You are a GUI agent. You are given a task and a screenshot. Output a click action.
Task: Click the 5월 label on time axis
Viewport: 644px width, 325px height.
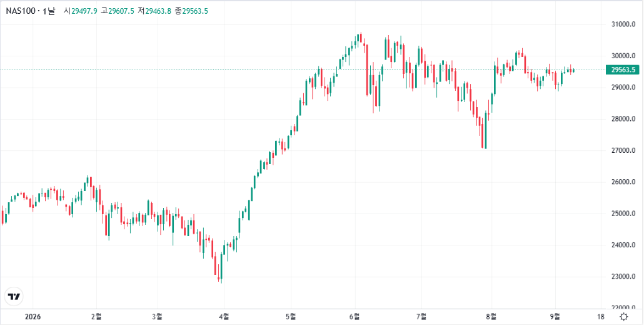tap(291, 317)
